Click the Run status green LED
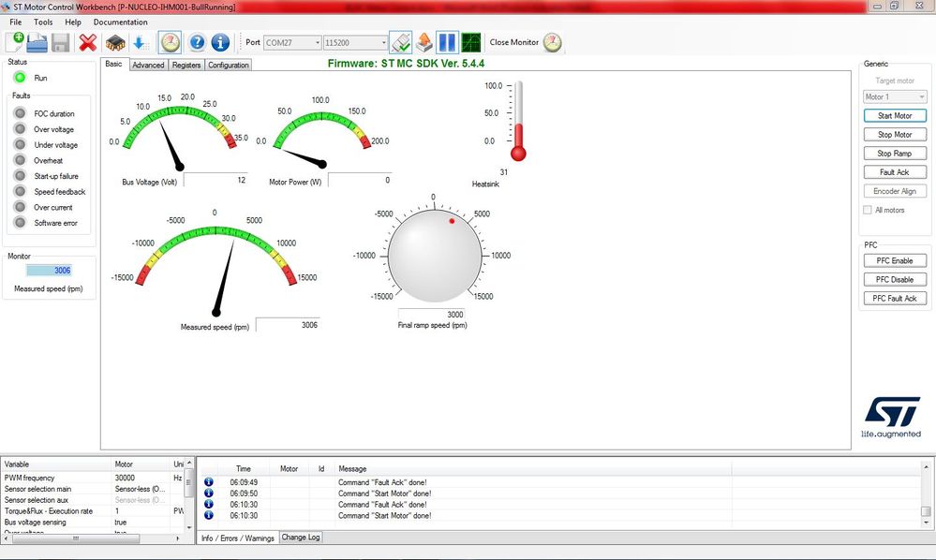The image size is (936, 560). coord(20,78)
